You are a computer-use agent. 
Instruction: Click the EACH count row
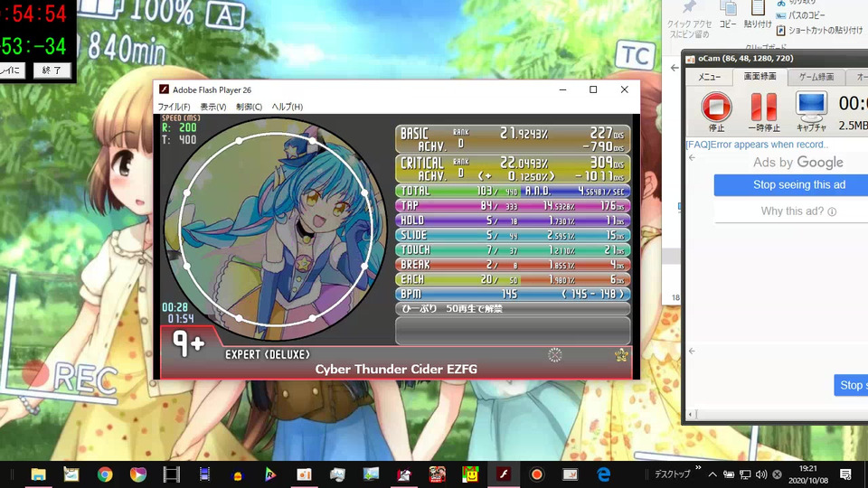tap(513, 279)
